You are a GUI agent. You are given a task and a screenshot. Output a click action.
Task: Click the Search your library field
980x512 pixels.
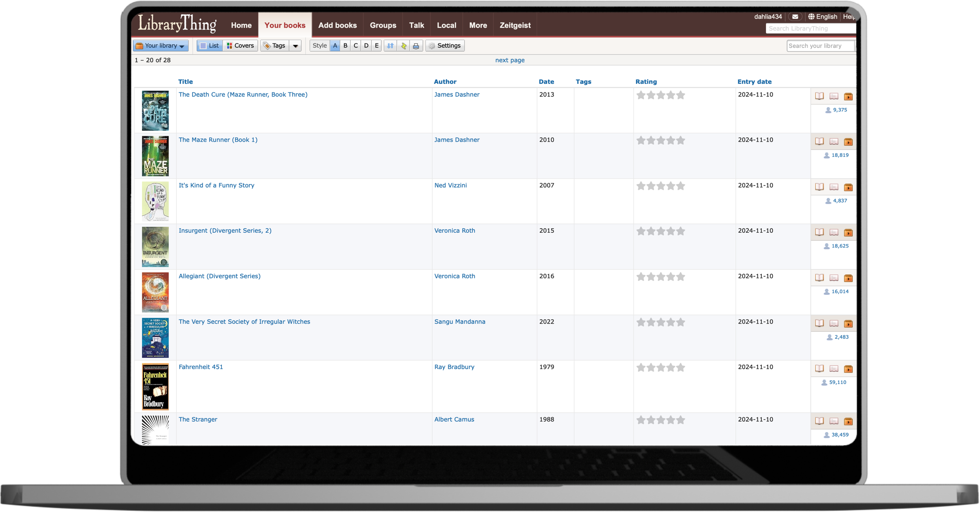[x=819, y=46]
